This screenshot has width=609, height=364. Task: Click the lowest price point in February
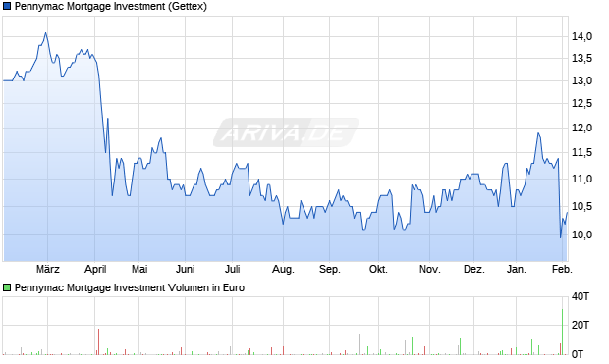(x=561, y=237)
